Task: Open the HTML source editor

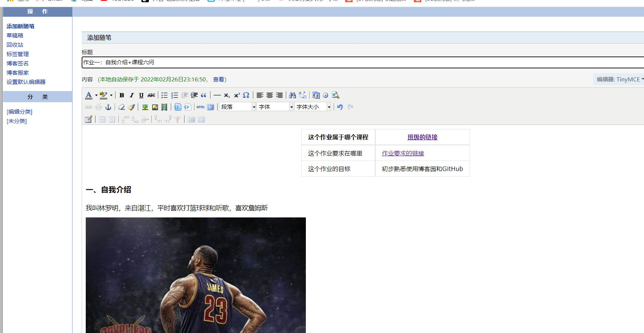Action: [201, 107]
